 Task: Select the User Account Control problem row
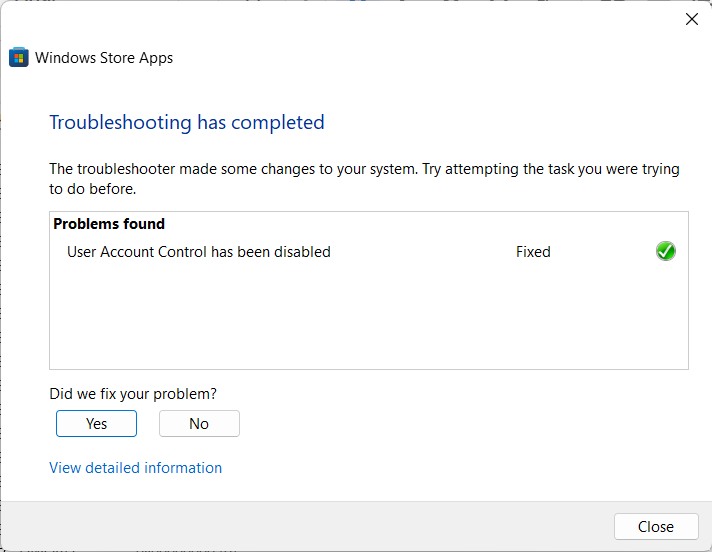(x=198, y=252)
